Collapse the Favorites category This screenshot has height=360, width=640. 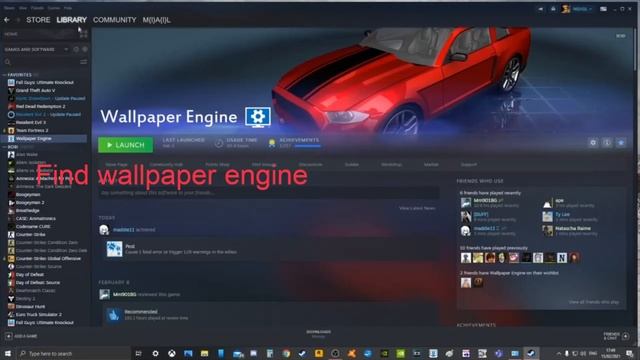(4, 75)
